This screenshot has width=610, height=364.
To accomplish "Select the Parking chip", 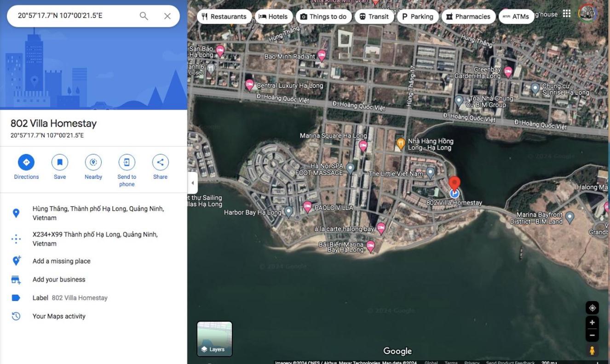I will [418, 17].
